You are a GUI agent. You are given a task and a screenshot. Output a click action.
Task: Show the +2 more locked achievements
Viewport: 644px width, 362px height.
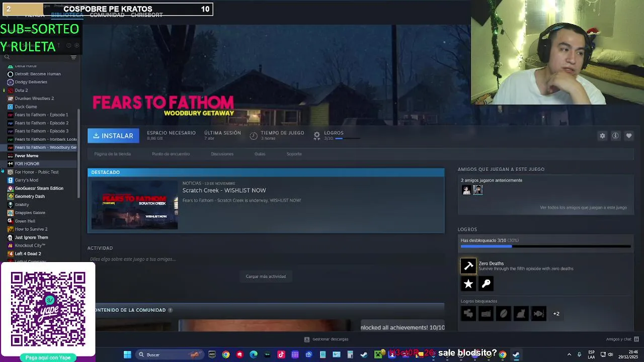556,314
